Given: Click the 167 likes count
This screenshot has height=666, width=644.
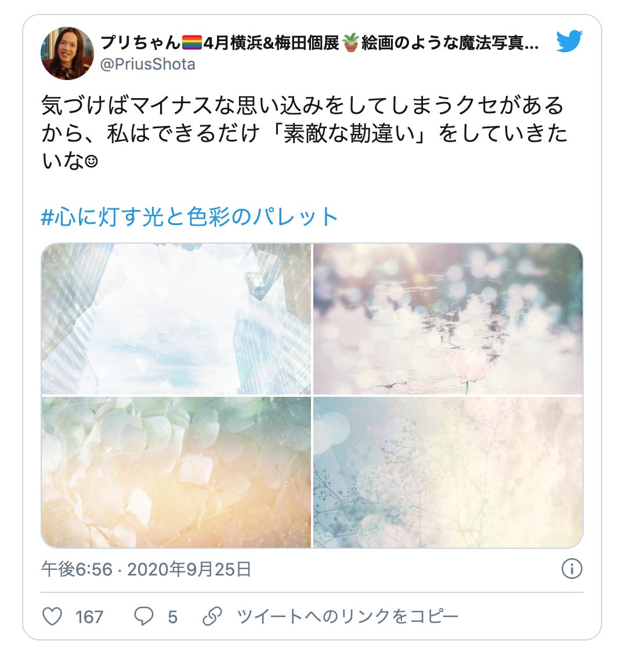Looking at the screenshot, I should pos(89,617).
